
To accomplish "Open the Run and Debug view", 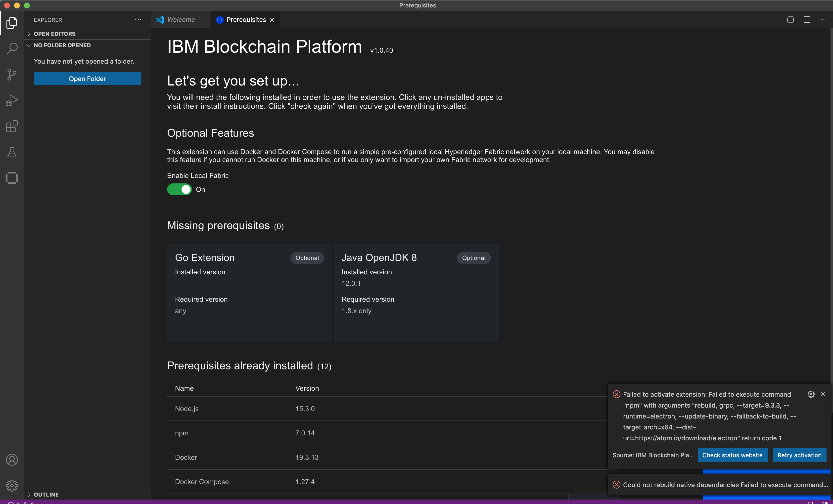I will click(x=12, y=100).
